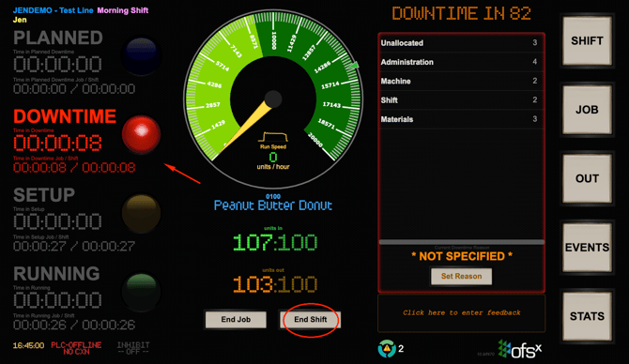Click the Run Speed 0 units/hour readout

[273, 157]
